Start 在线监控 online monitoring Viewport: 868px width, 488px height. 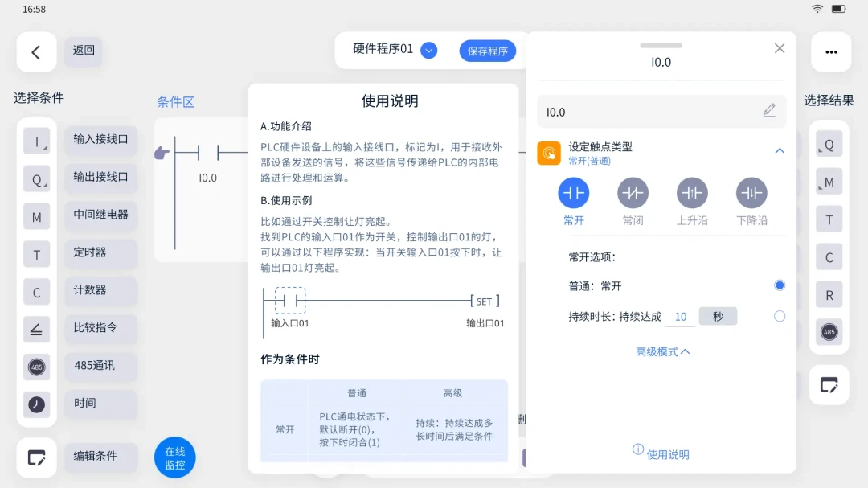pos(175,457)
